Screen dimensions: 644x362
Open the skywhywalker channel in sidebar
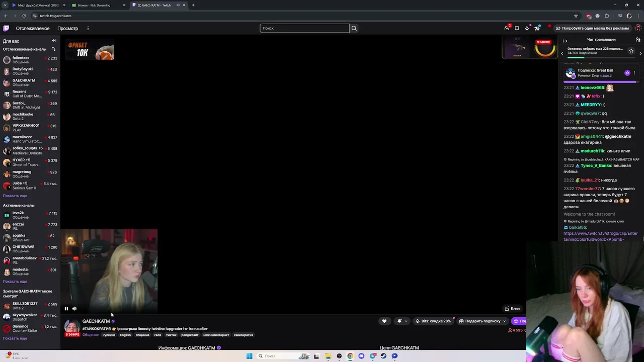[x=30, y=317]
